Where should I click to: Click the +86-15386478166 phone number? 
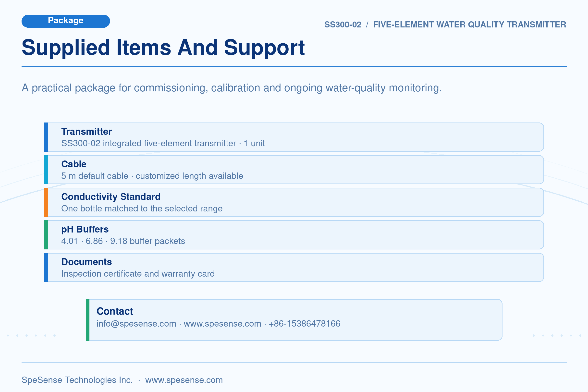click(305, 323)
